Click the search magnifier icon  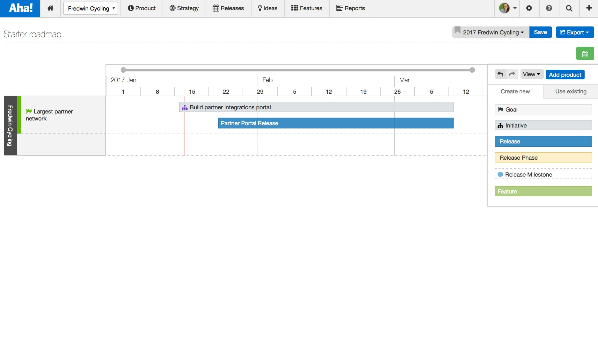tap(569, 8)
